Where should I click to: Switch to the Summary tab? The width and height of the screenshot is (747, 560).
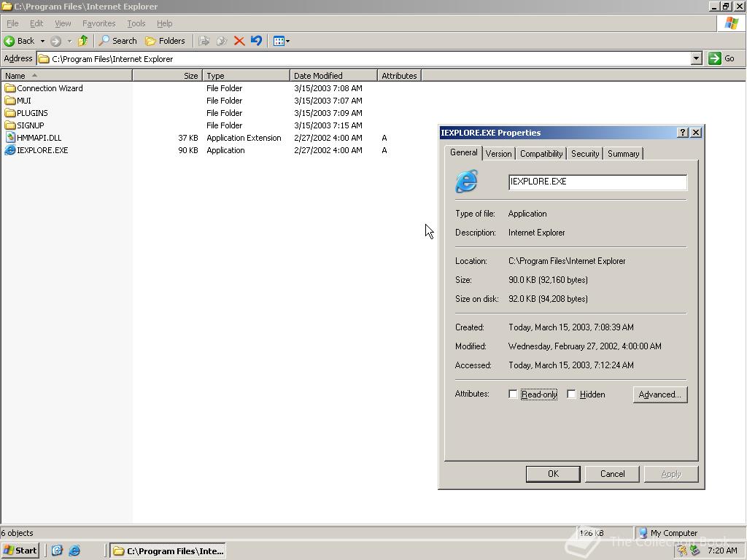click(x=623, y=153)
